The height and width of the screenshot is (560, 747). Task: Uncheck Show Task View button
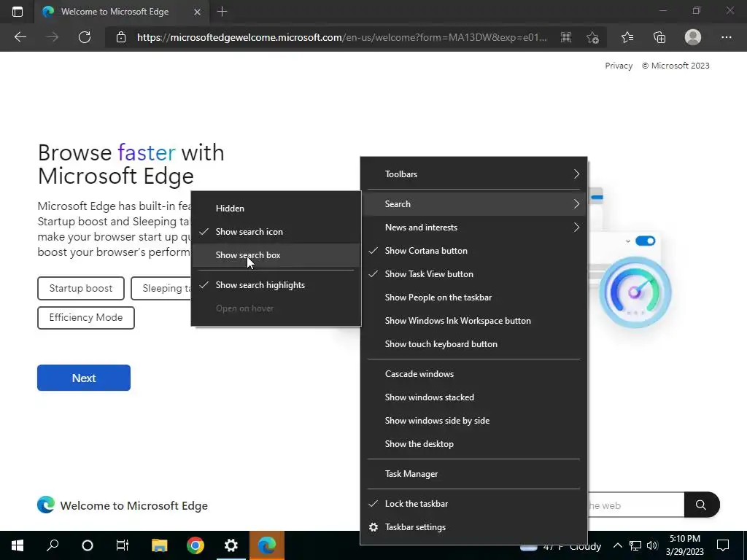473,274
